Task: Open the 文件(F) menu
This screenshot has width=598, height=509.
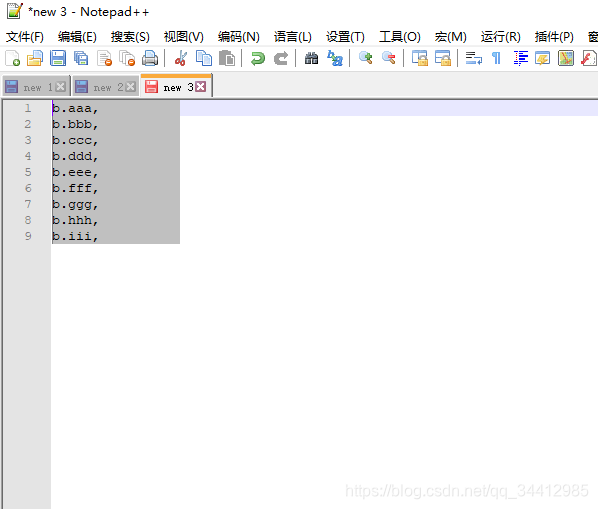Action: 25,37
